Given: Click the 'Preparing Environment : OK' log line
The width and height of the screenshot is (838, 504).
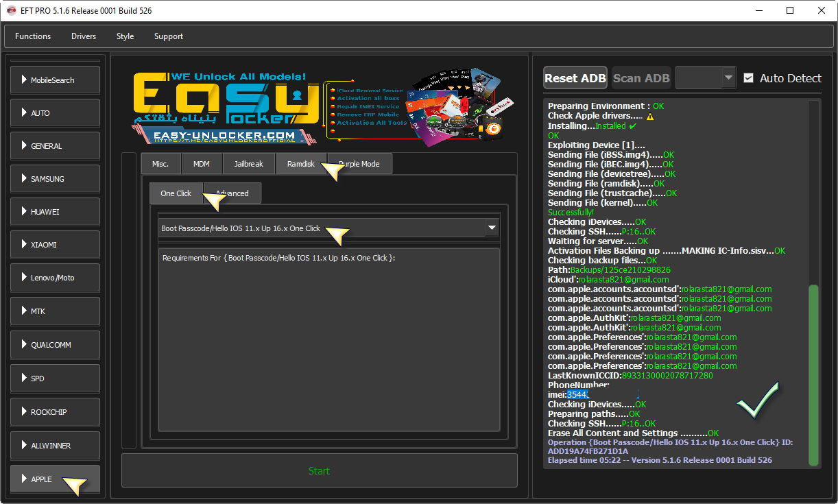Looking at the screenshot, I should pyautogui.click(x=606, y=107).
